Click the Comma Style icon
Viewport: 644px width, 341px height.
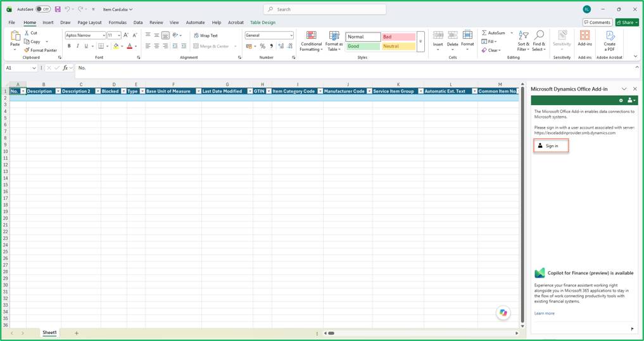point(272,46)
